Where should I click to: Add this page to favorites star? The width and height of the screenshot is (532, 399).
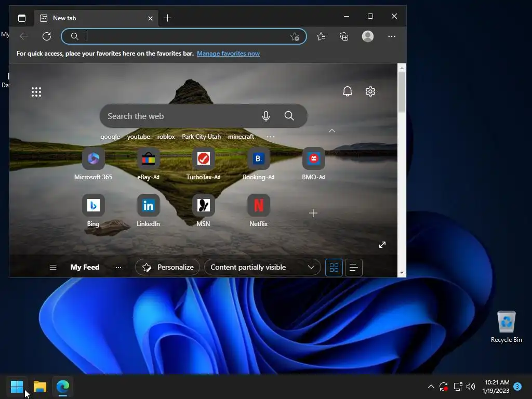(x=295, y=37)
